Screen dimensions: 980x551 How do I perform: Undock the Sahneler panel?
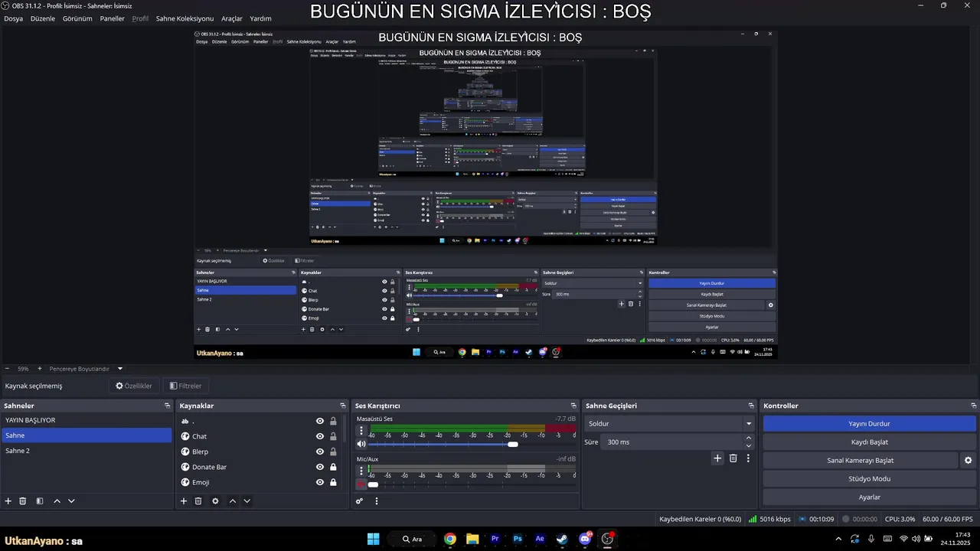[167, 406]
